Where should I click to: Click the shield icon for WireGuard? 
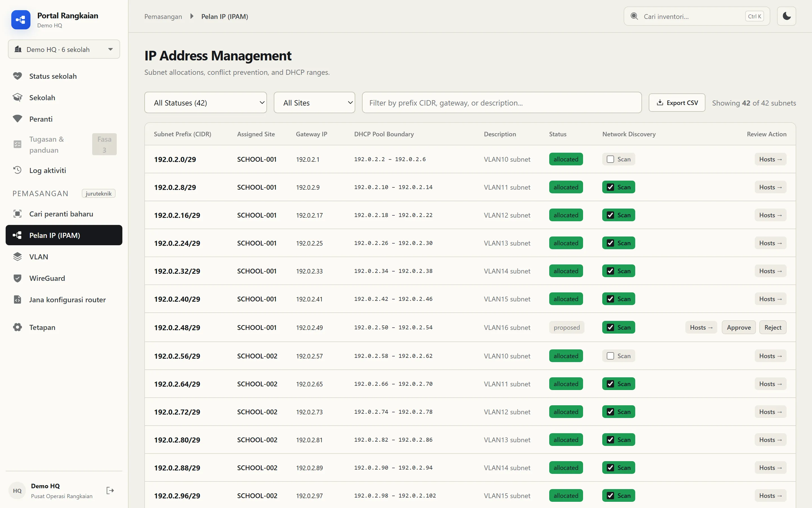click(17, 278)
